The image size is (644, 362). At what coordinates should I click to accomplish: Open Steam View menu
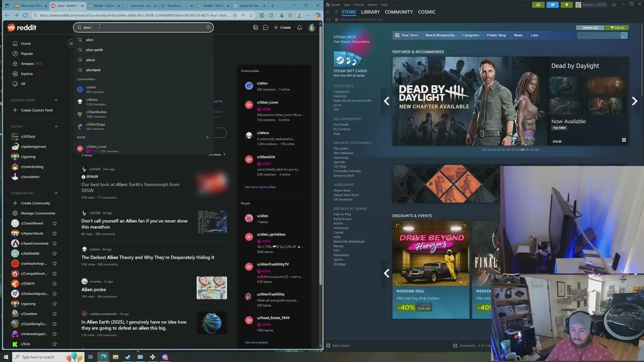(347, 5)
